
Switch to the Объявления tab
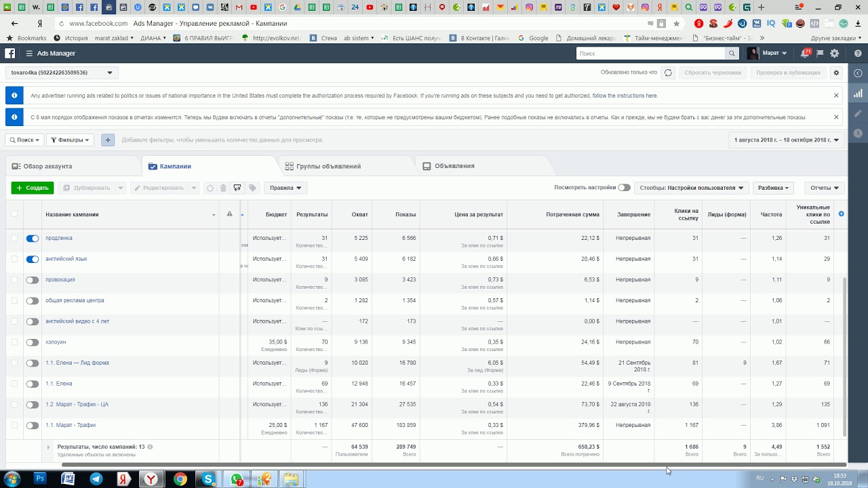coord(454,166)
